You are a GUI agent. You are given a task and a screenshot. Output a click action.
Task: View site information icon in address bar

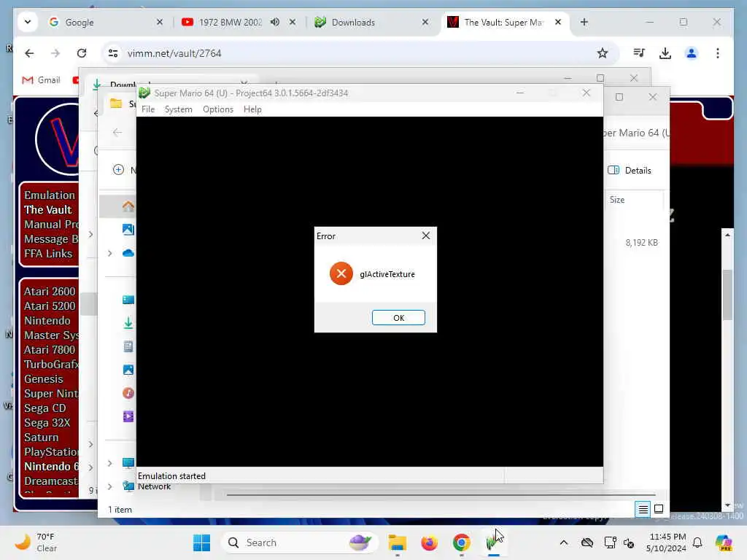(x=113, y=53)
